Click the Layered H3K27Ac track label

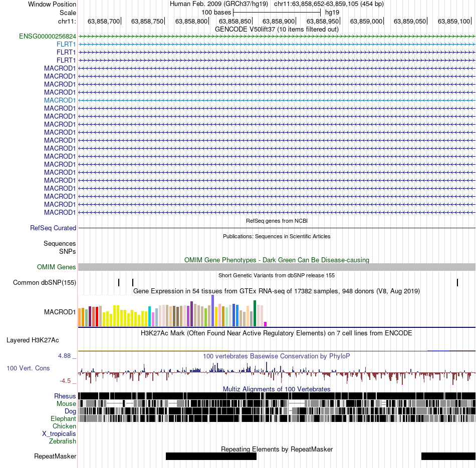pyautogui.click(x=33, y=340)
